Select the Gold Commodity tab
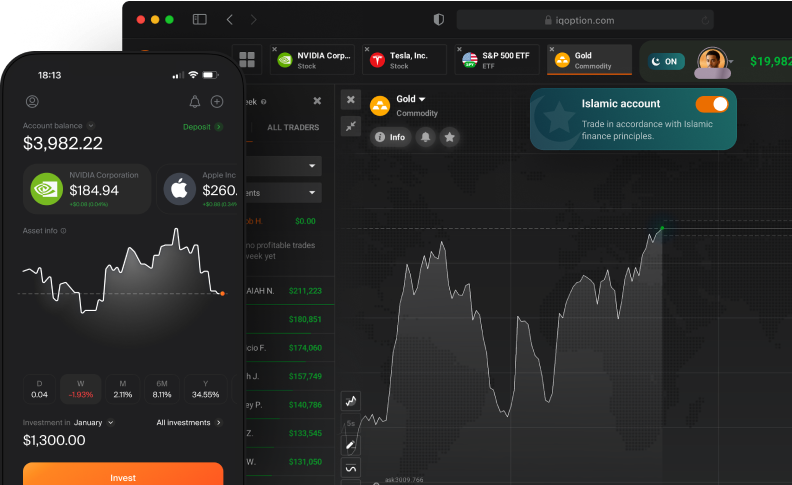This screenshot has width=792, height=485. pyautogui.click(x=589, y=60)
